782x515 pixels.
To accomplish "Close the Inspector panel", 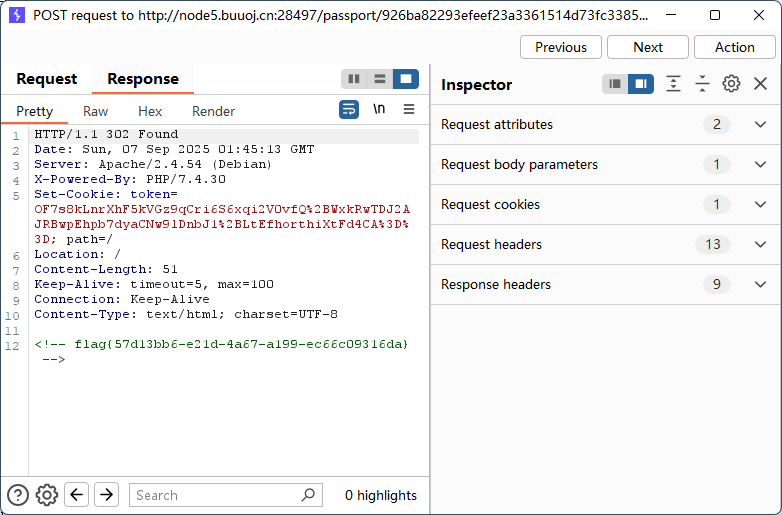I will (761, 84).
